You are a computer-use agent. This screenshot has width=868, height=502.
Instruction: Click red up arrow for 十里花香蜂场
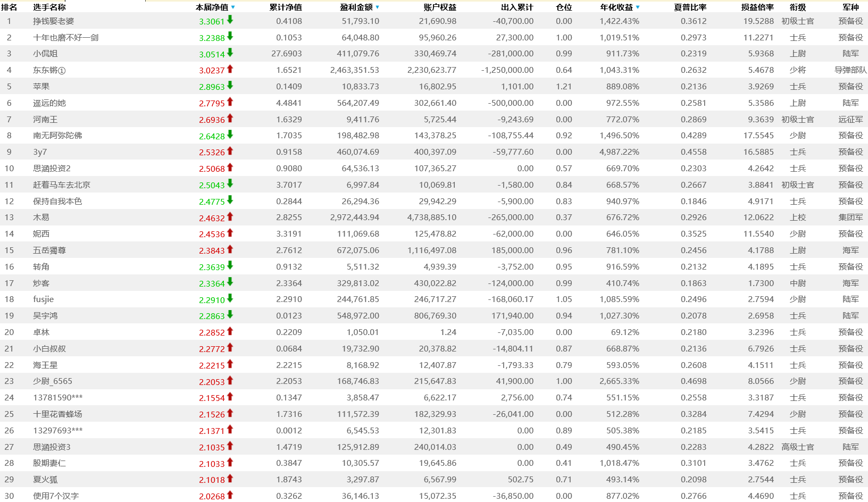coord(230,413)
